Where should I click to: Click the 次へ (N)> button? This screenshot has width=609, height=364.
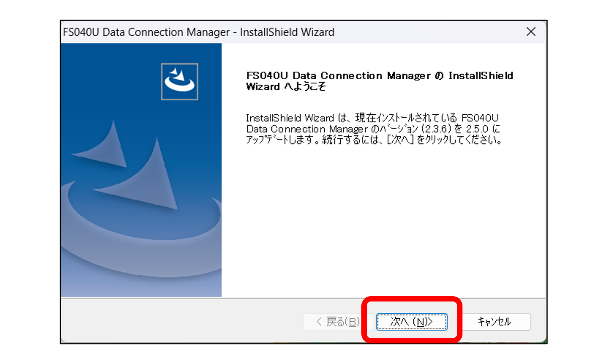pos(411,322)
